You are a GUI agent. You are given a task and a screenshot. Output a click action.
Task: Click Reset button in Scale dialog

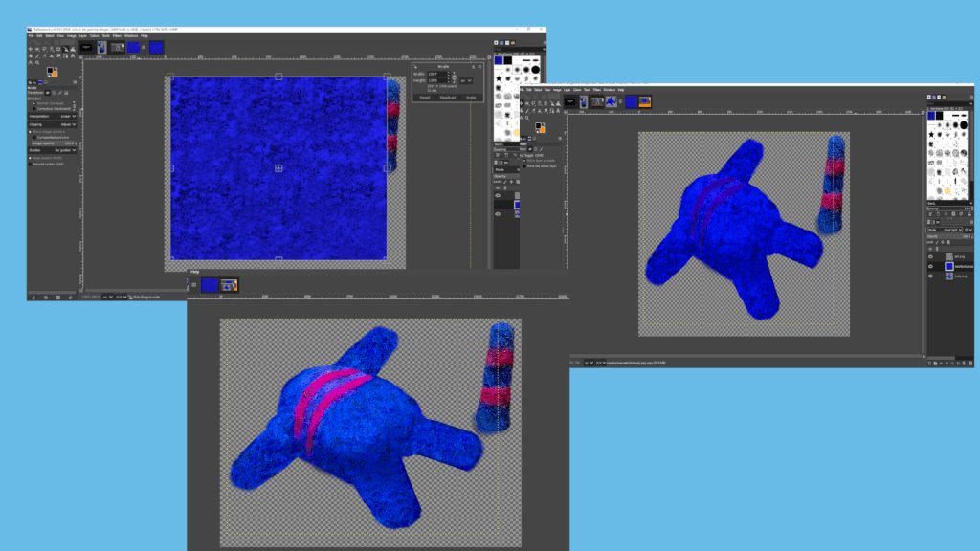coord(425,98)
